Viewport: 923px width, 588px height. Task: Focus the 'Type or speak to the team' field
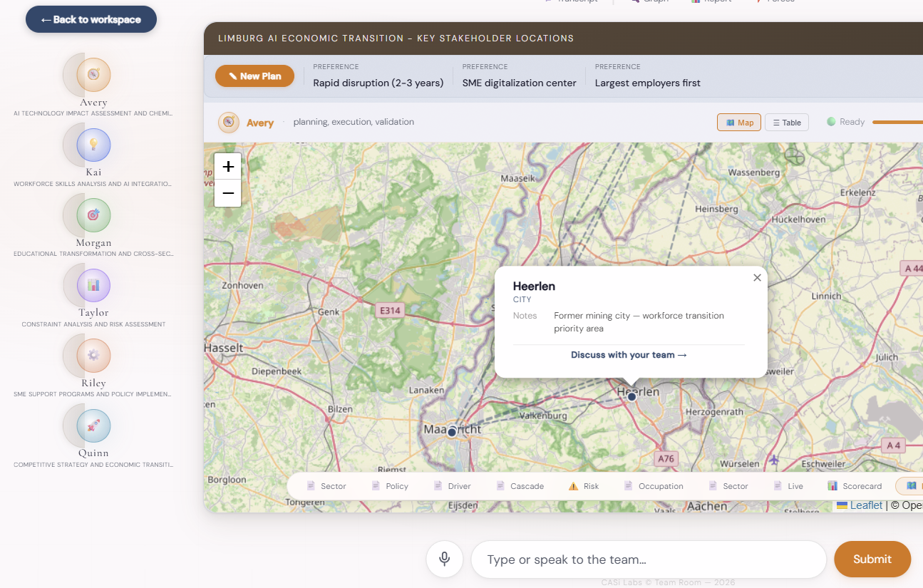click(649, 559)
